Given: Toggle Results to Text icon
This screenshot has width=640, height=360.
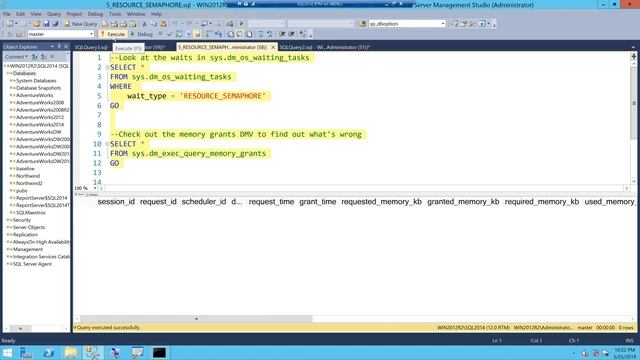Looking at the screenshot, I should tap(231, 34).
